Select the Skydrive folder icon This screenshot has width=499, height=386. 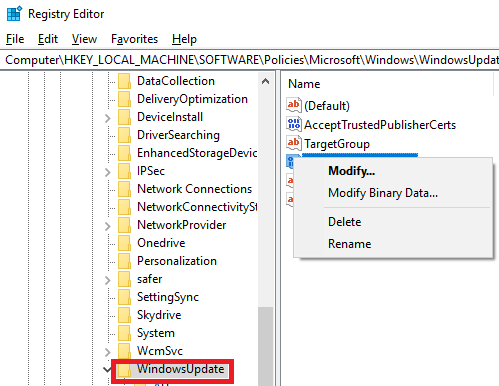125,315
